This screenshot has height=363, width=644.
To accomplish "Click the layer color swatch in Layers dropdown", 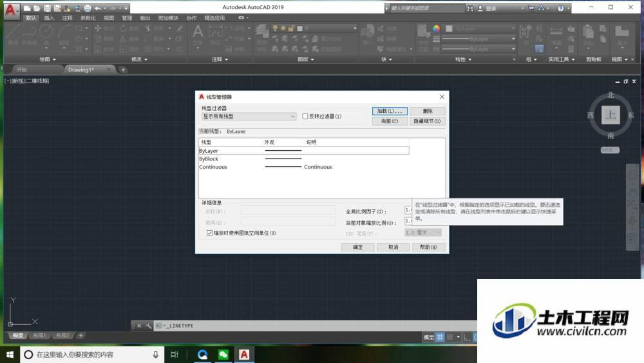I will click(x=300, y=28).
